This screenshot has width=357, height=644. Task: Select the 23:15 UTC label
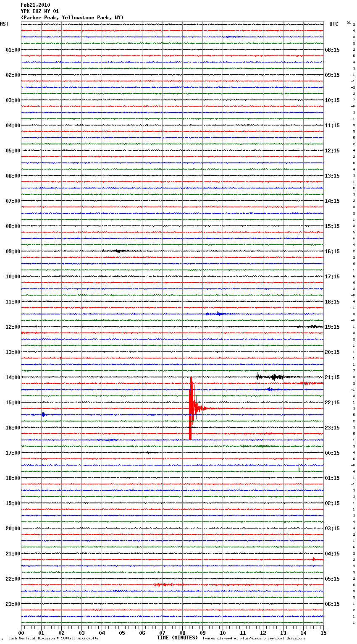pyautogui.click(x=332, y=428)
